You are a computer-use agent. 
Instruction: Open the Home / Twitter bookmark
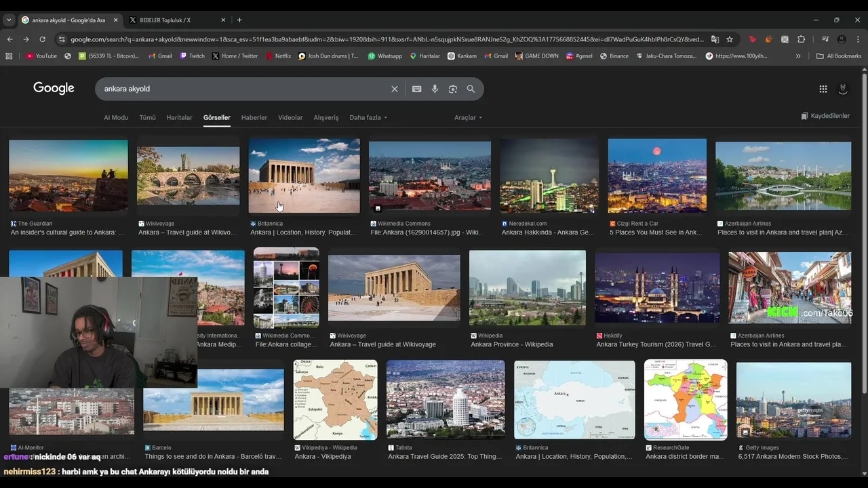click(235, 56)
